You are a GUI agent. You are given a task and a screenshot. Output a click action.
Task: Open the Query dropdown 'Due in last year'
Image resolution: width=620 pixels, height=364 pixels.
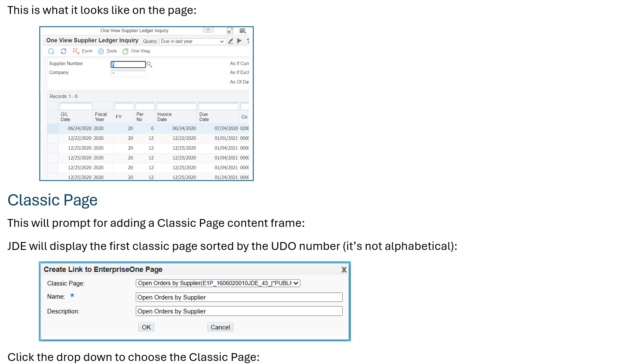coord(192,41)
